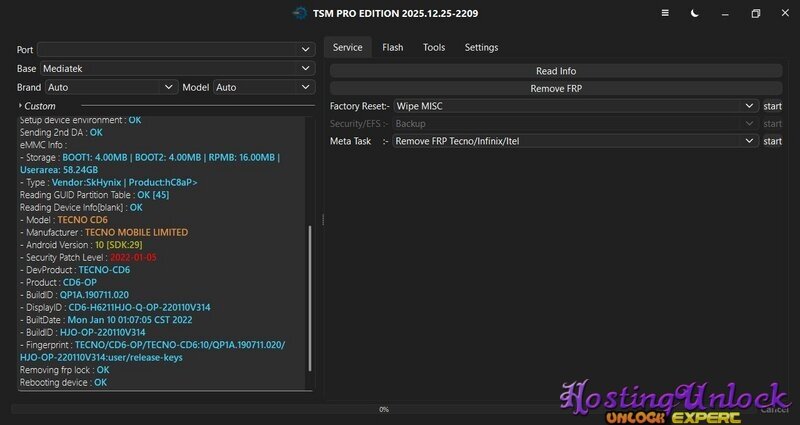Open the hamburger menu in the title bar
Image resolution: width=800 pixels, height=425 pixels.
click(x=666, y=14)
